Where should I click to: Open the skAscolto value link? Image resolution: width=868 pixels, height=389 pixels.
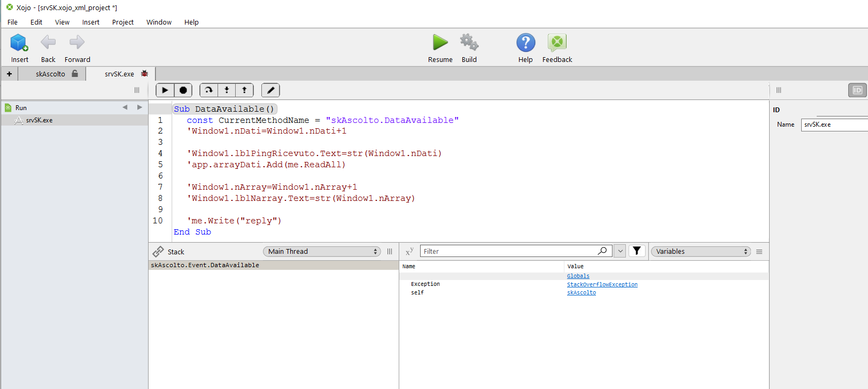582,293
